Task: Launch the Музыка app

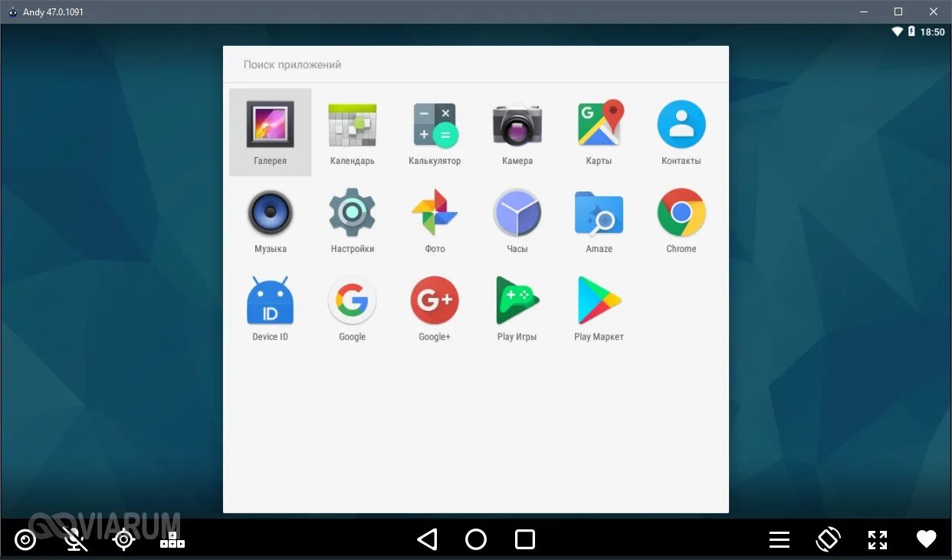Action: click(x=270, y=220)
